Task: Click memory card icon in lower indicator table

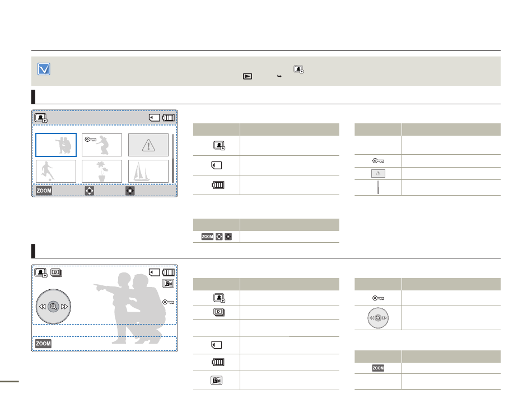Action: click(217, 345)
